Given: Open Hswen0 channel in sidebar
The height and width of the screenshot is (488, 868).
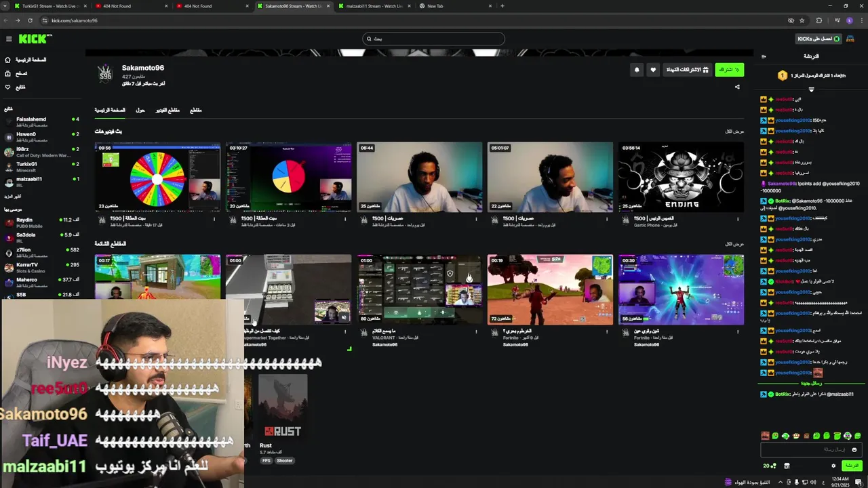Looking at the screenshot, I should [x=42, y=137].
